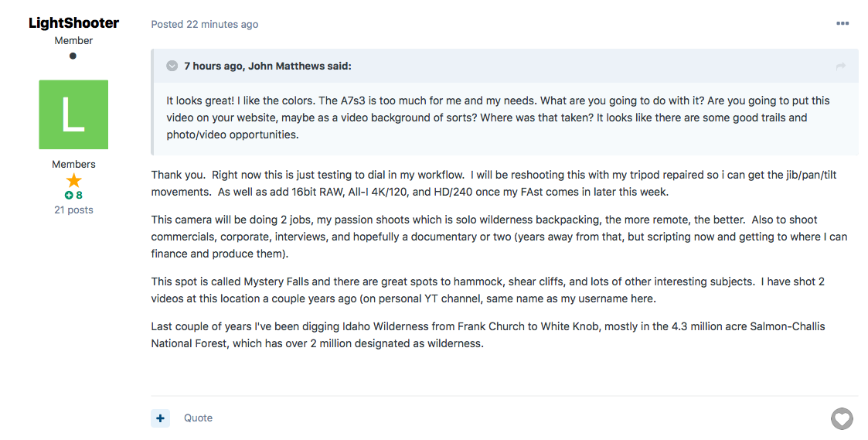View the member's 21 posts
This screenshot has height=440, width=868.
click(73, 210)
